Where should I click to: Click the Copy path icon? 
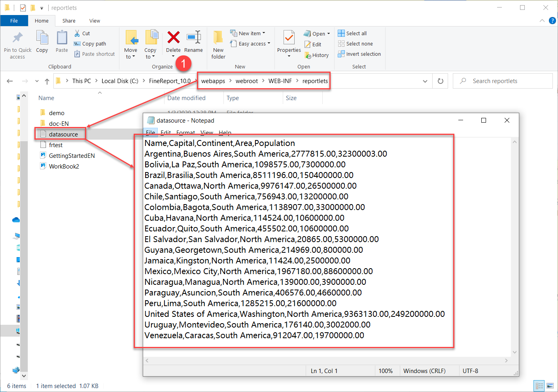click(77, 44)
